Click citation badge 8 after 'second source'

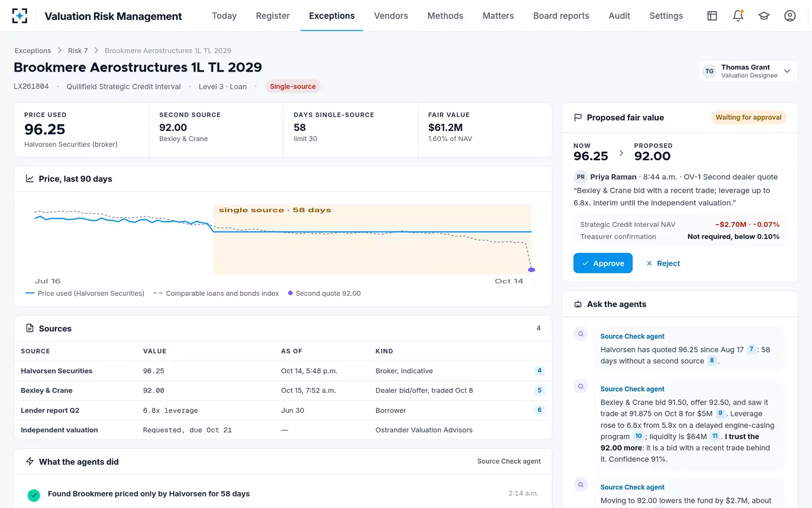pos(712,361)
